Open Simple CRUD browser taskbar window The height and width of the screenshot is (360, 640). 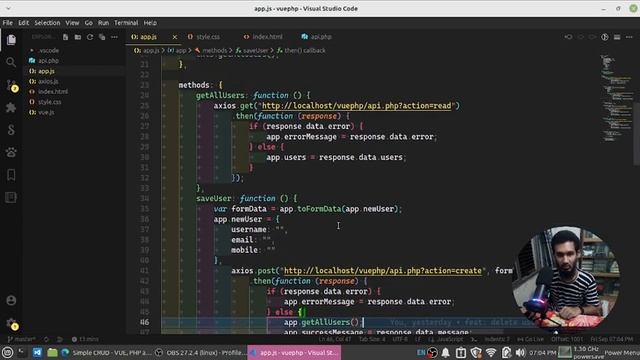pyautogui.click(x=106, y=353)
